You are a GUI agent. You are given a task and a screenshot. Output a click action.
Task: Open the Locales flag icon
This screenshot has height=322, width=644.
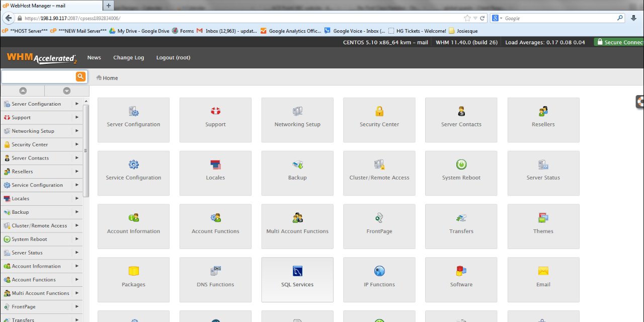215,165
